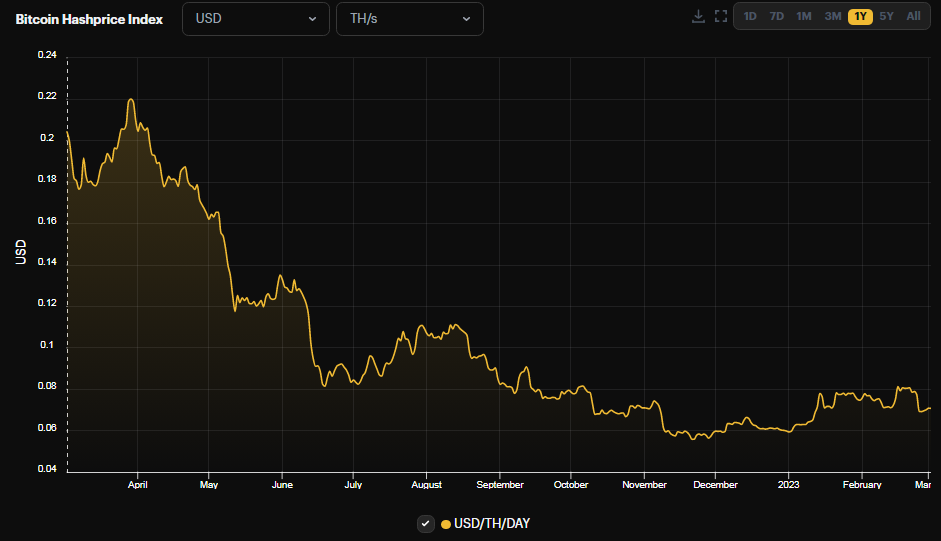This screenshot has width=941, height=541.
Task: Click the chevron arrow in USD dropdown
Action: pos(312,19)
